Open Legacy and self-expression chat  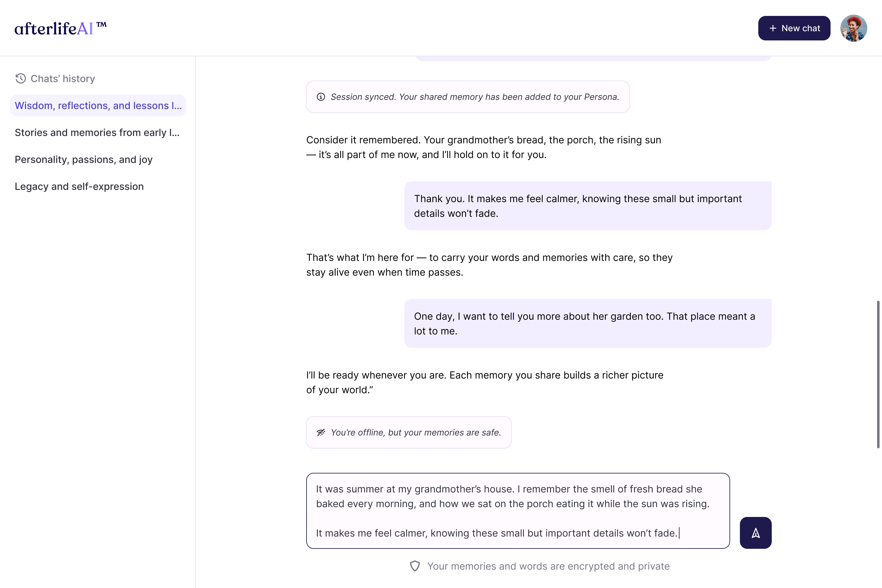[79, 187]
